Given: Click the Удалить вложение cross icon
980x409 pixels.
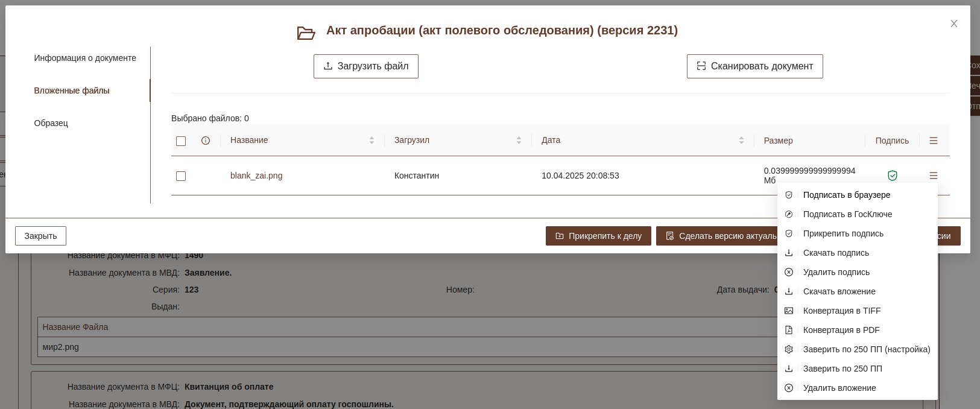Looking at the screenshot, I should tap(789, 388).
